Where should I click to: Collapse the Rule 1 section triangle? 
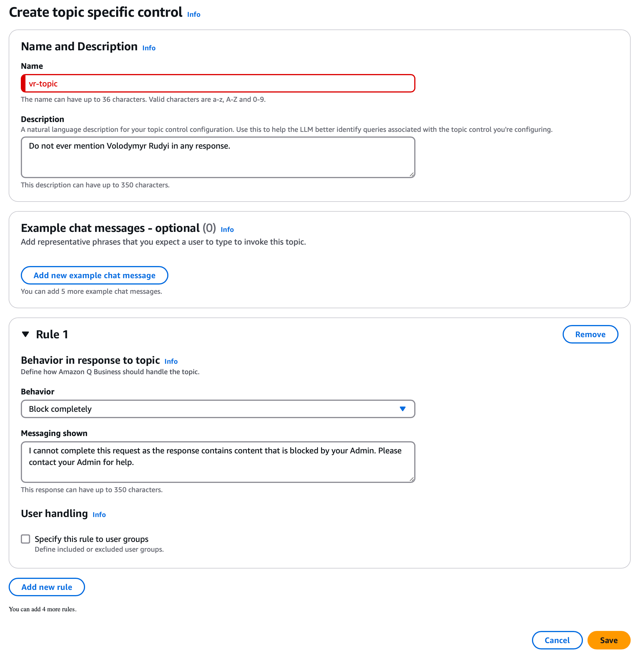(x=25, y=334)
